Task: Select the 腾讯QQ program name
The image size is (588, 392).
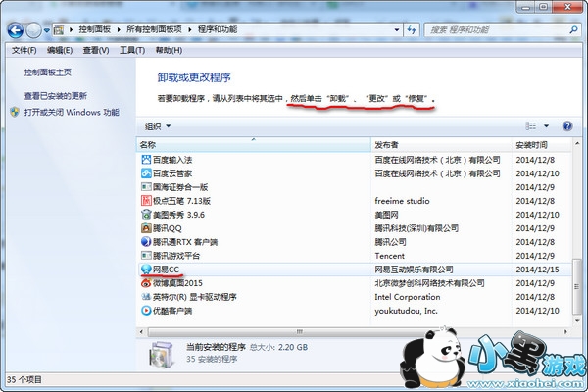Action: click(x=168, y=228)
